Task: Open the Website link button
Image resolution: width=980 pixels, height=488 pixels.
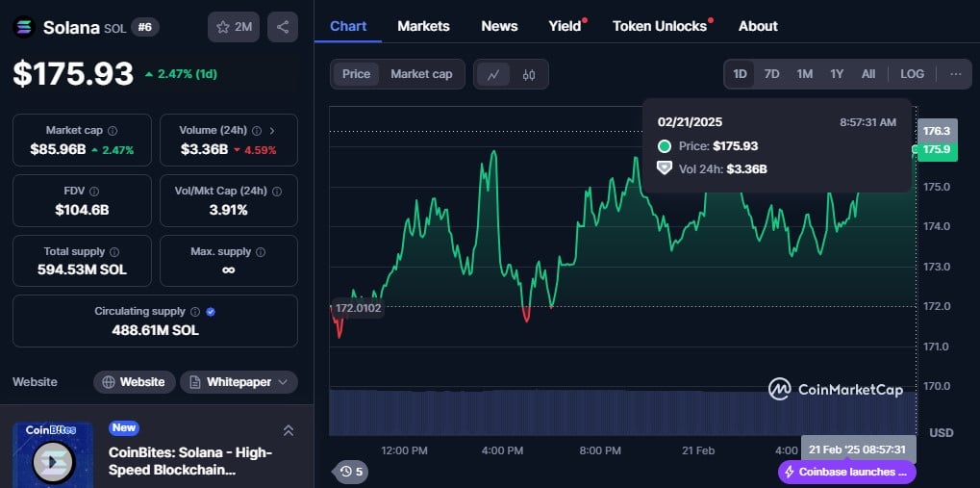Action: 135,382
